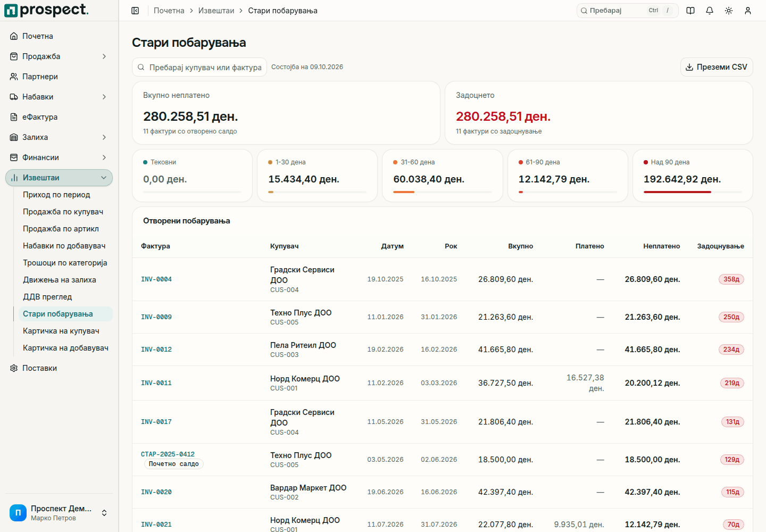Click the document icon beside еФактура
This screenshot has height=532, width=766.
(14, 117)
